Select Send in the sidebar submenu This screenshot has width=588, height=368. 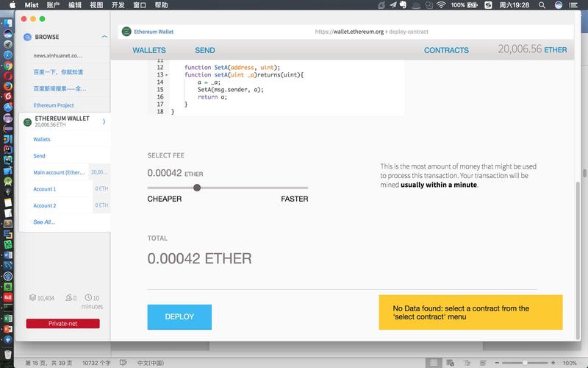click(x=39, y=156)
